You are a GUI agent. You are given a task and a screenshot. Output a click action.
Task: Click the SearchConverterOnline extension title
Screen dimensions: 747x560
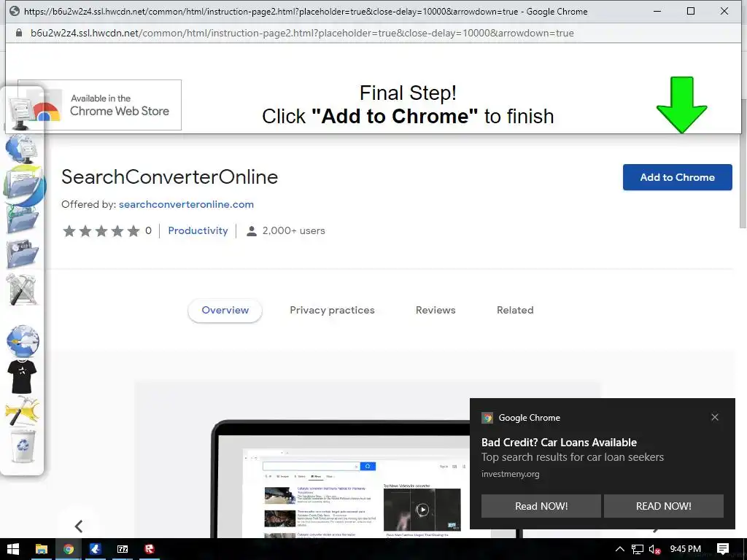(169, 176)
